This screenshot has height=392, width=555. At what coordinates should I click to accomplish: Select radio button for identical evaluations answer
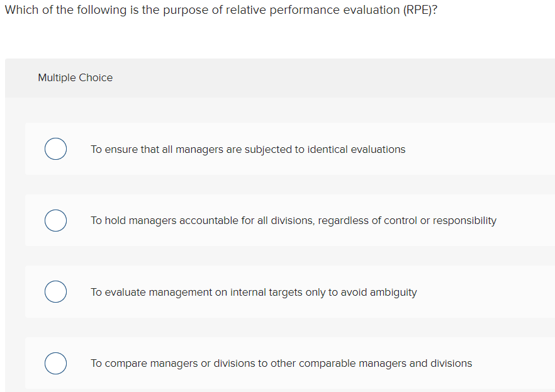[x=55, y=149]
